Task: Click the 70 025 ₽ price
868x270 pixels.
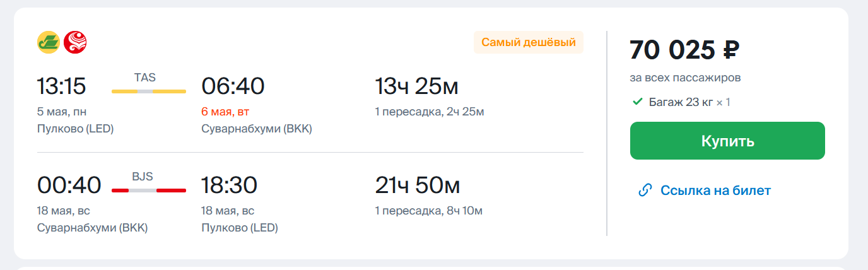Action: point(684,50)
